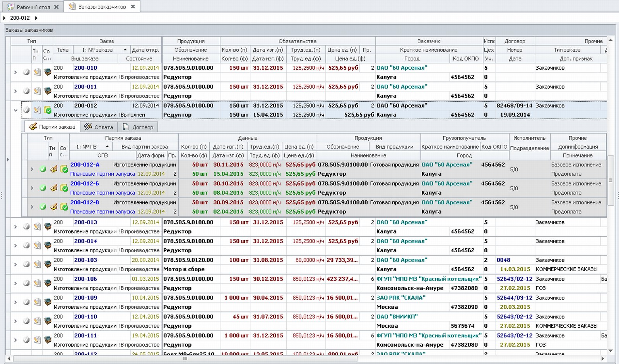Click the order document icon in row 200-011

[37, 91]
